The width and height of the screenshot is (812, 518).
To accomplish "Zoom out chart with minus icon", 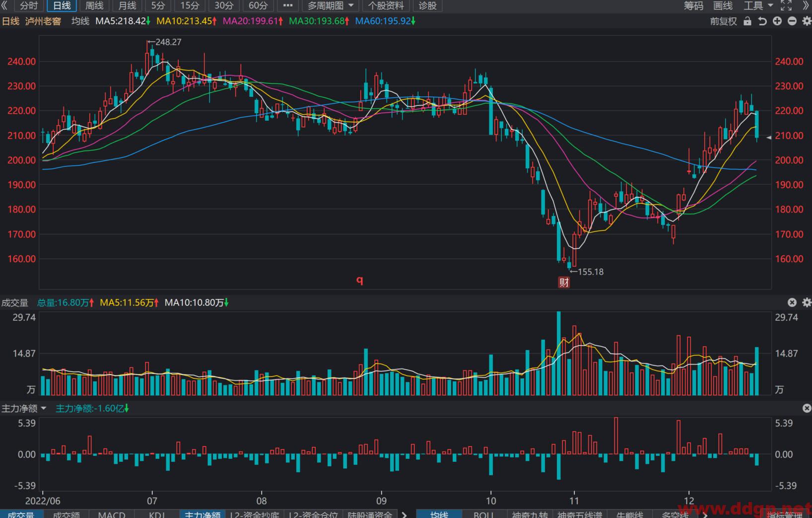I will click(x=792, y=21).
